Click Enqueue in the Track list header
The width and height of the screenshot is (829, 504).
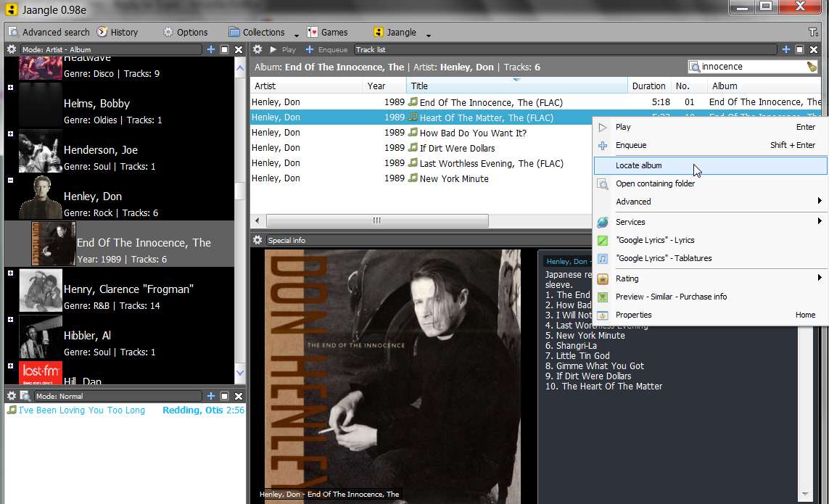[326, 49]
